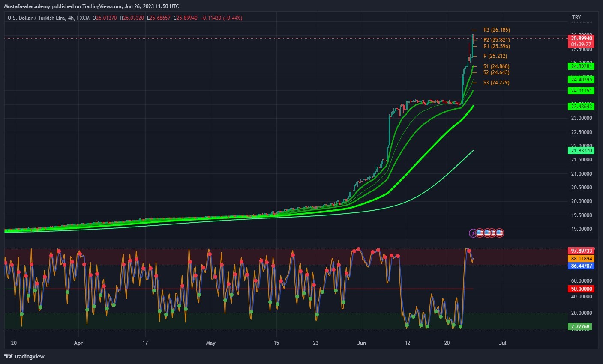Click the 40.00000 oscillator axis level

582,297
